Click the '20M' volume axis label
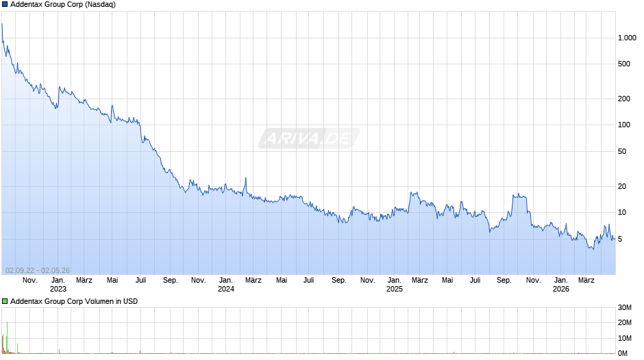Image resolution: width=644 pixels, height=360 pixels. (x=625, y=322)
